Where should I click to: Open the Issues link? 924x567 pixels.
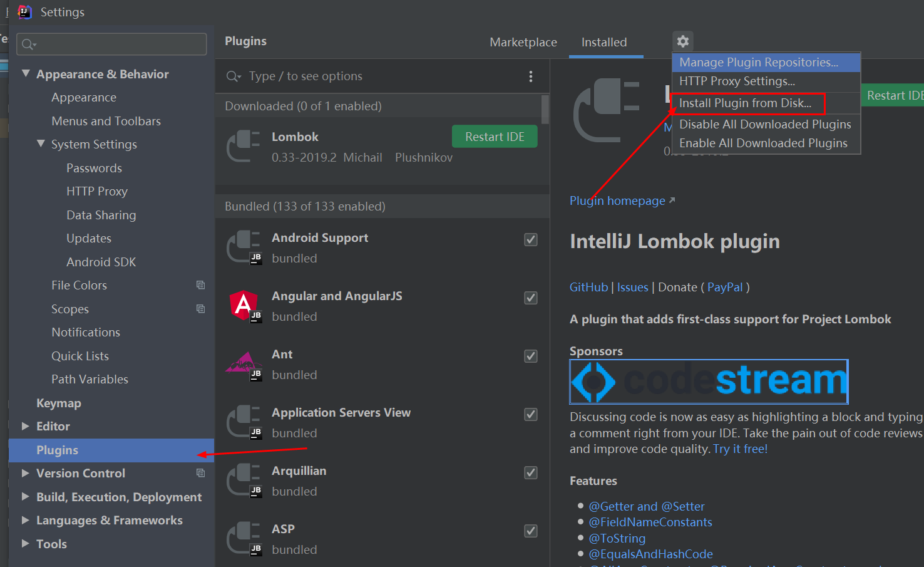[x=632, y=287]
